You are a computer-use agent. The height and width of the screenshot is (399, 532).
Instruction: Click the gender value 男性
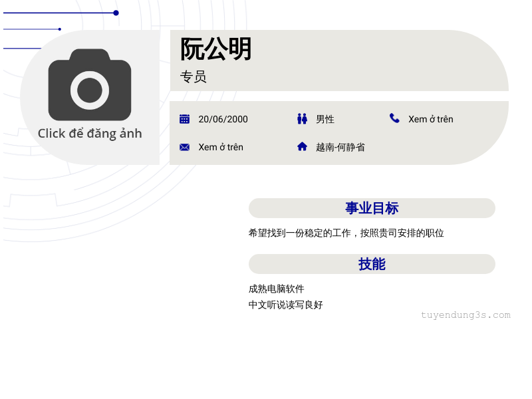click(325, 119)
